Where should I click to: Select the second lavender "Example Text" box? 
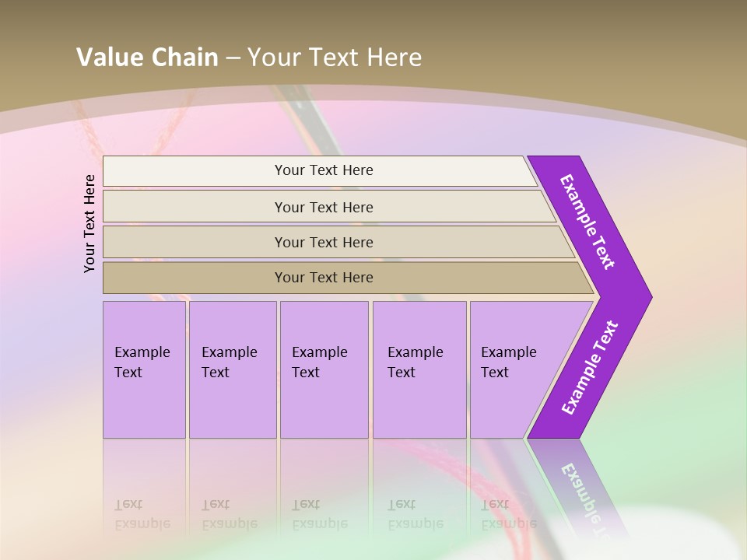pyautogui.click(x=232, y=369)
